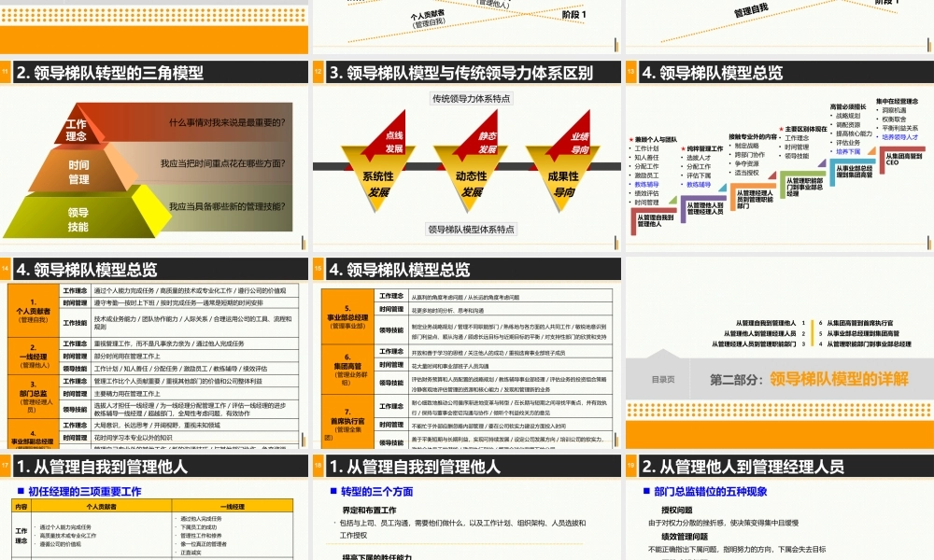Viewport: 934px width, 560px height.
Task: Click the 集团高管 row header numbered 6
Action: point(347,371)
